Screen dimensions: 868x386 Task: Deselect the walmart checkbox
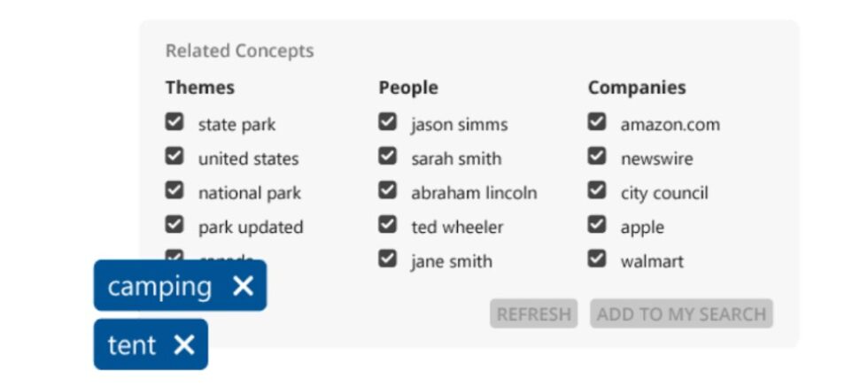597,259
